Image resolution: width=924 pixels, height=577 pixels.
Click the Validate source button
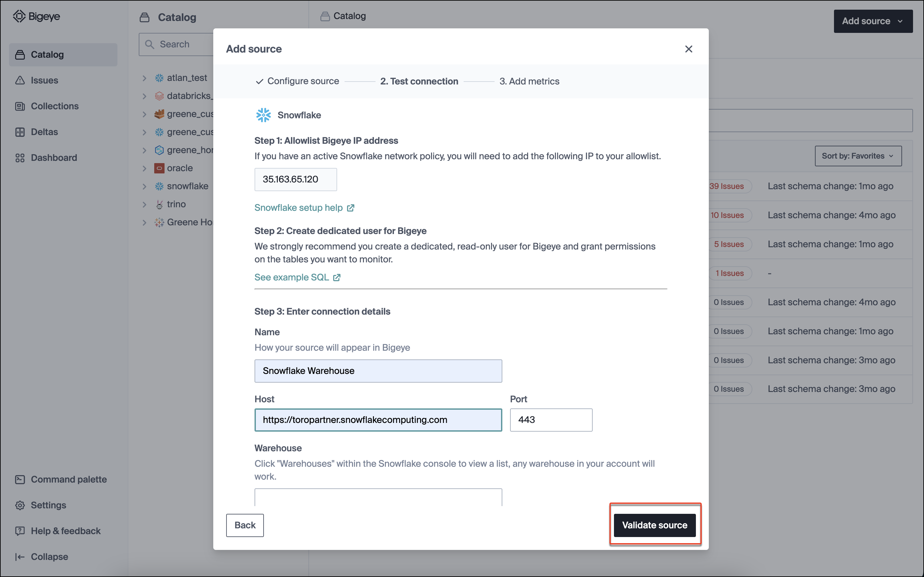(x=654, y=525)
